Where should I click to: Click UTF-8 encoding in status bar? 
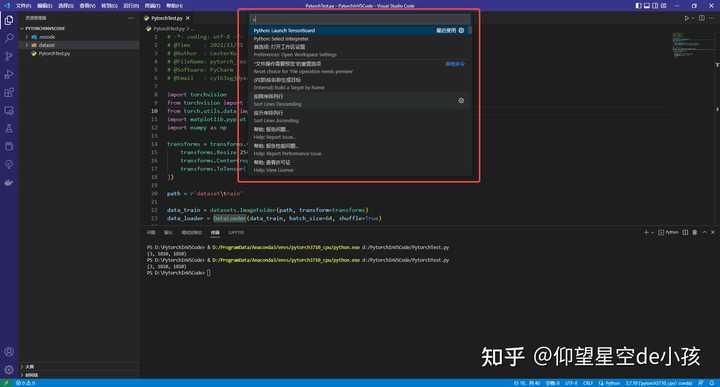coord(571,383)
